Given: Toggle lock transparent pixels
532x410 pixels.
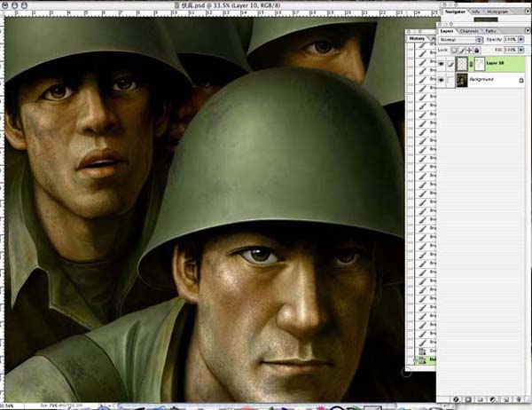Looking at the screenshot, I should pyautogui.click(x=454, y=51).
